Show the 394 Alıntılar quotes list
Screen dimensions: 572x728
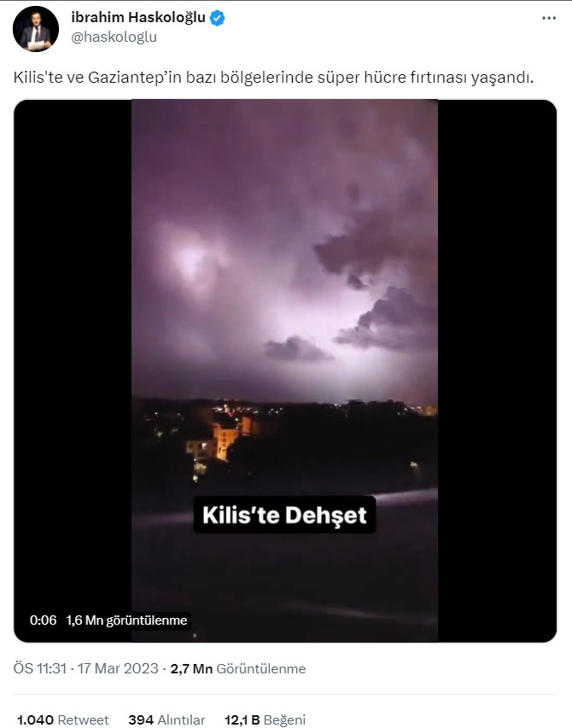click(x=166, y=719)
